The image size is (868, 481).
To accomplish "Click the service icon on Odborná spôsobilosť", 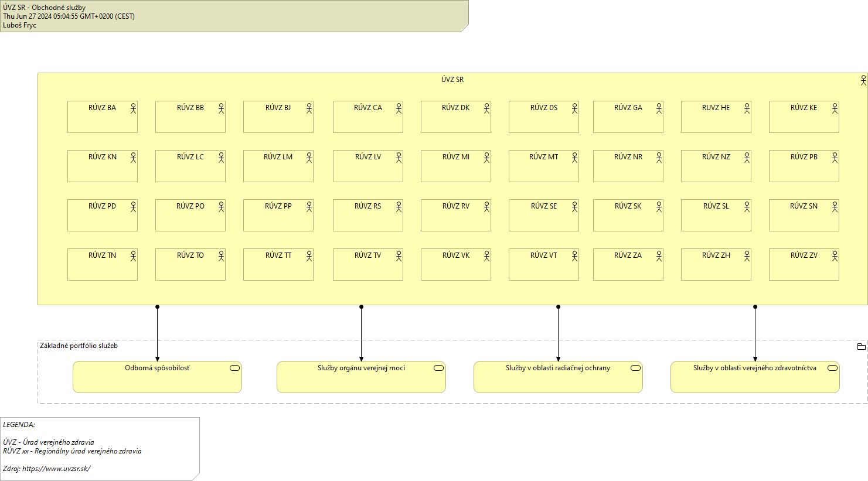I will click(234, 368).
